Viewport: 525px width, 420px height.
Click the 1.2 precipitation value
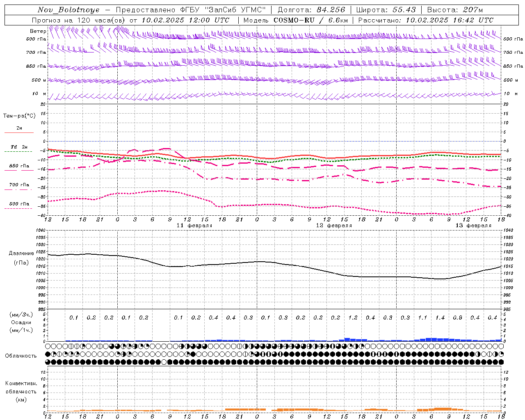pos(353,317)
